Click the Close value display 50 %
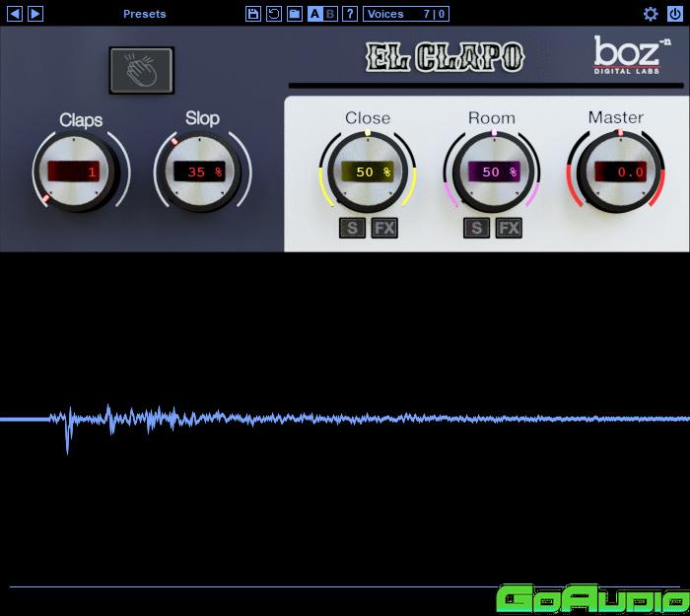 [x=368, y=171]
